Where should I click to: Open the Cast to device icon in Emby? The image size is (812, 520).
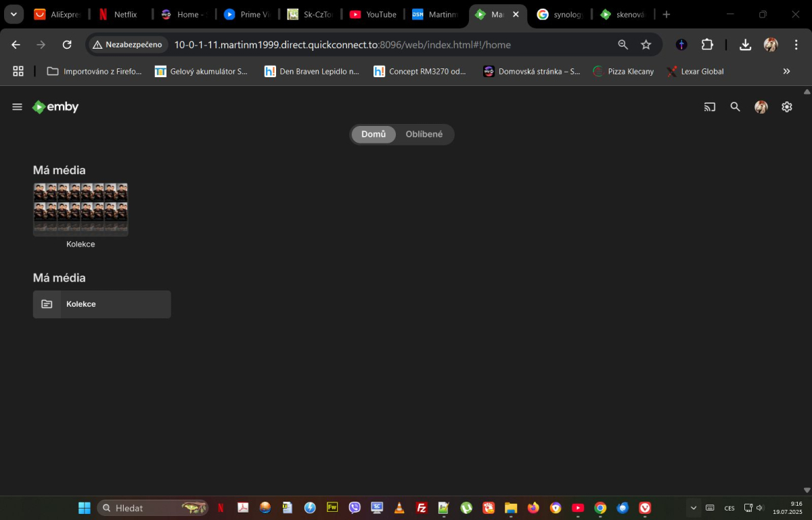coord(709,106)
